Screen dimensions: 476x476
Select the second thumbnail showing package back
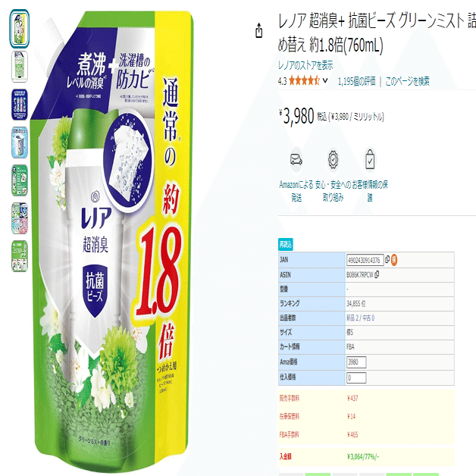pos(20,67)
